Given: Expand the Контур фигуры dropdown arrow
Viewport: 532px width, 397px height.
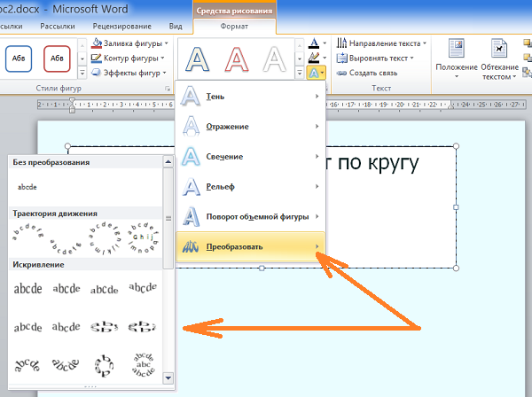Looking at the screenshot, I should pos(163,58).
